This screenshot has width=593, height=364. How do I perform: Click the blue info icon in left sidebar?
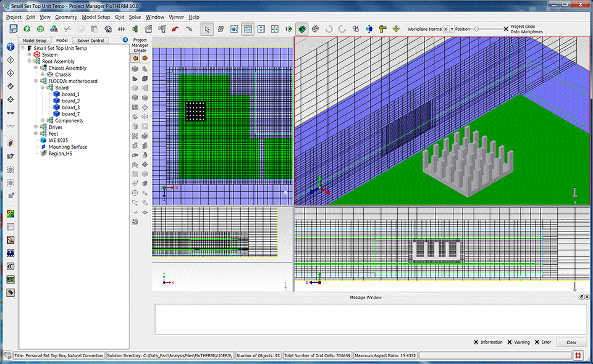11,46
